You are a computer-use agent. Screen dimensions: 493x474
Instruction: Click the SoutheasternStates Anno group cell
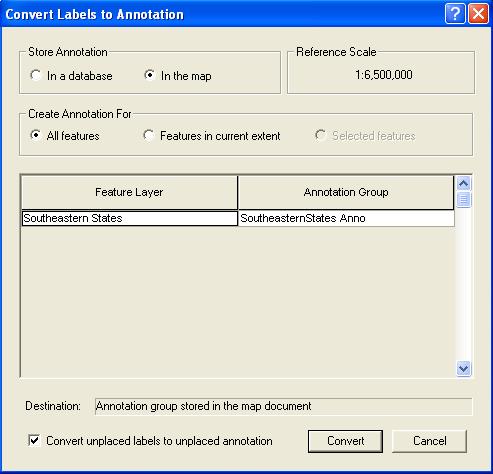click(x=346, y=218)
